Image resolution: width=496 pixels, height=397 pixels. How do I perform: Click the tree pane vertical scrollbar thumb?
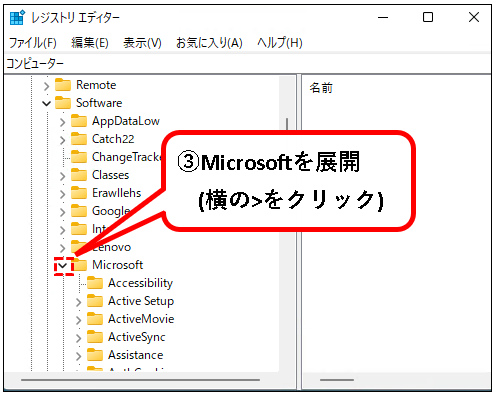pyautogui.click(x=287, y=124)
